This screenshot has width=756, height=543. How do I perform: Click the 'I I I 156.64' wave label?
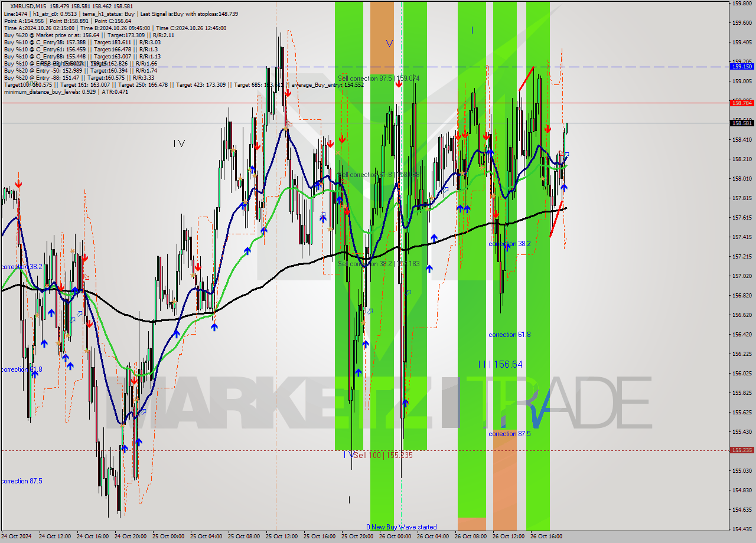(x=500, y=364)
